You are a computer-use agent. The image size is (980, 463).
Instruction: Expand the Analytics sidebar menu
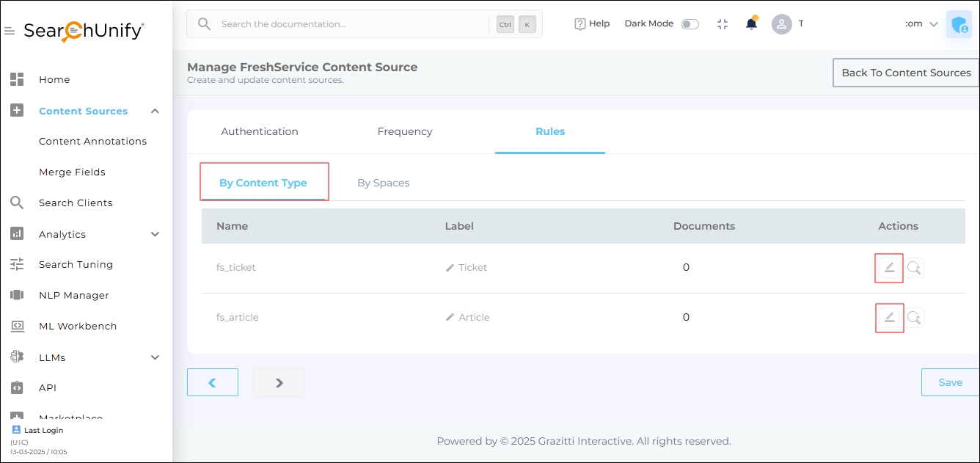click(x=155, y=234)
